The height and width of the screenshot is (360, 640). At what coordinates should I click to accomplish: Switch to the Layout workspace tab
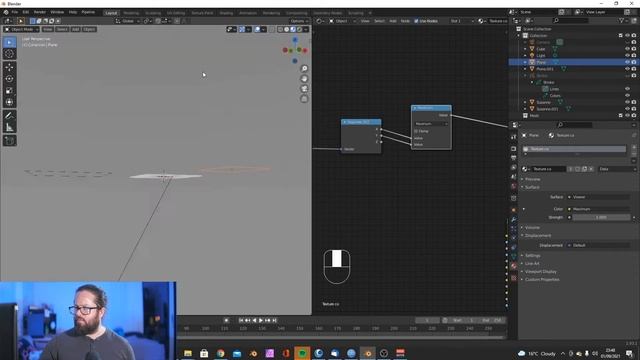point(111,13)
